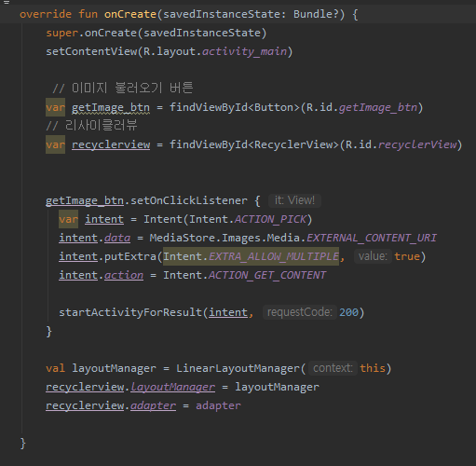
Task: Click the setOnClickListener method name
Action: (189, 200)
